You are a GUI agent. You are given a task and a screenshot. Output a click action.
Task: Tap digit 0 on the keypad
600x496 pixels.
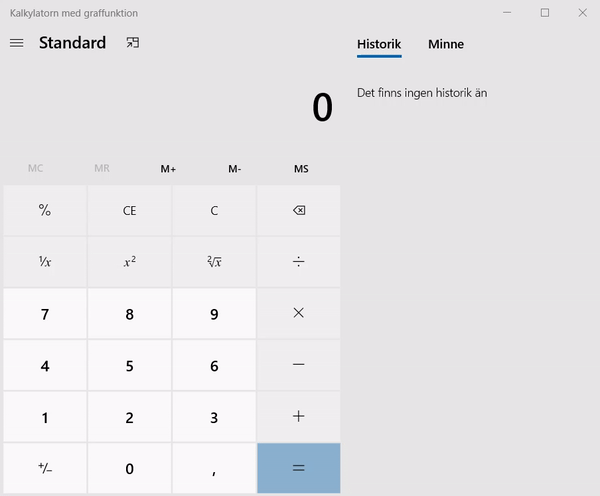click(x=130, y=468)
